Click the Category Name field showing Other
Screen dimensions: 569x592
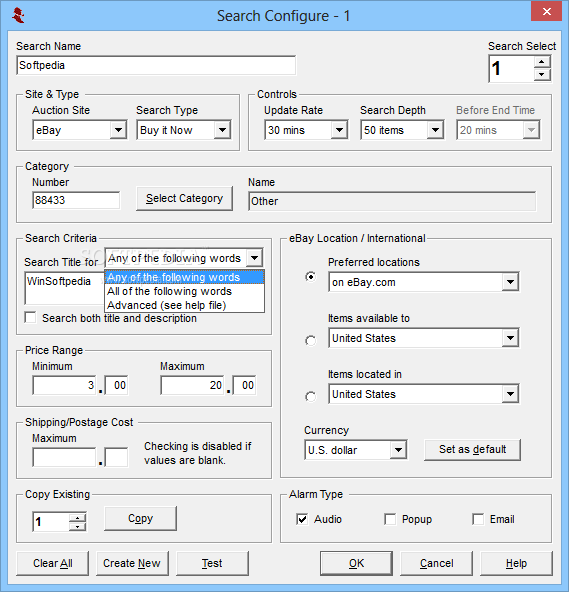click(x=392, y=201)
